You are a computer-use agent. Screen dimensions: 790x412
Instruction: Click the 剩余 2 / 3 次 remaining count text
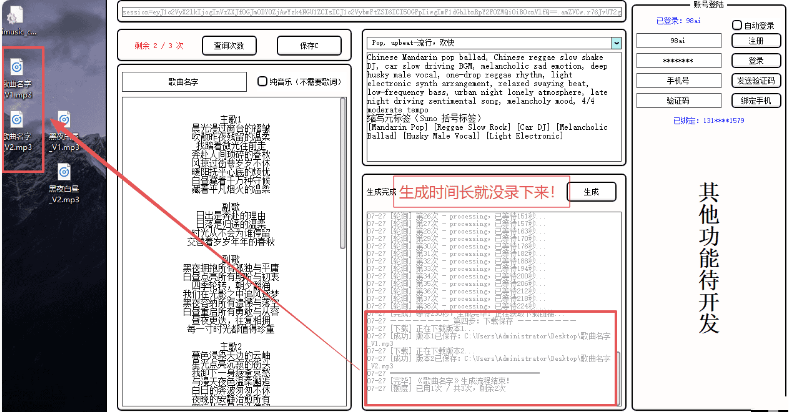click(159, 46)
